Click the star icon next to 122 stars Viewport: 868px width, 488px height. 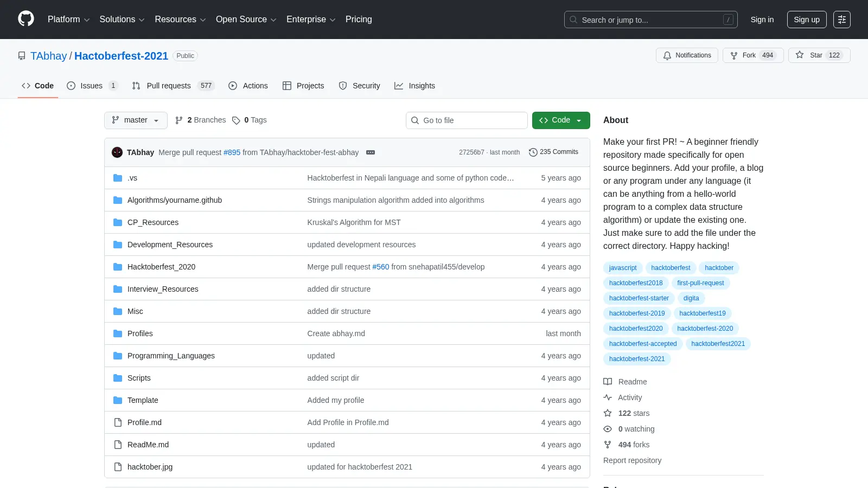608,413
